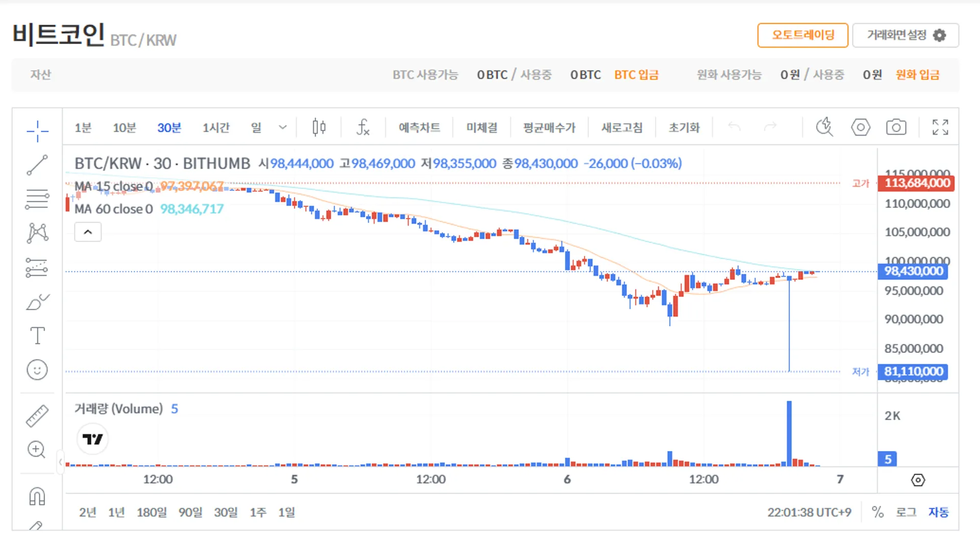Open the candlestick chart style picker
The height and width of the screenshot is (553, 980).
(x=318, y=128)
